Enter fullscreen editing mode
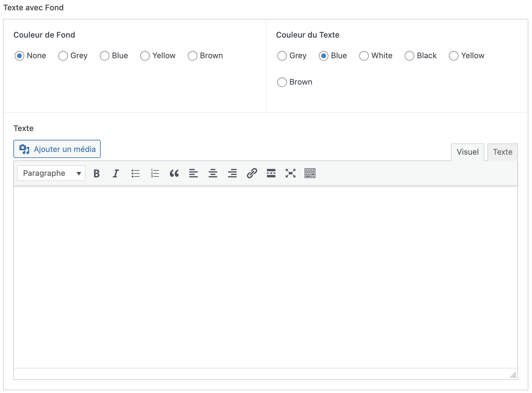Image resolution: width=532 pixels, height=393 pixels. point(291,173)
